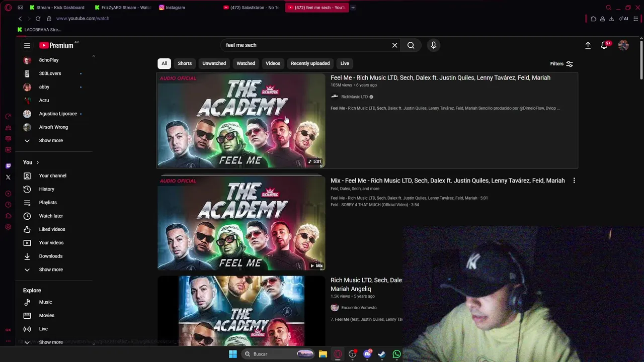Screen dimensions: 644x362
Task: Switch to Salastkbron YouTube tab
Action: [251, 8]
